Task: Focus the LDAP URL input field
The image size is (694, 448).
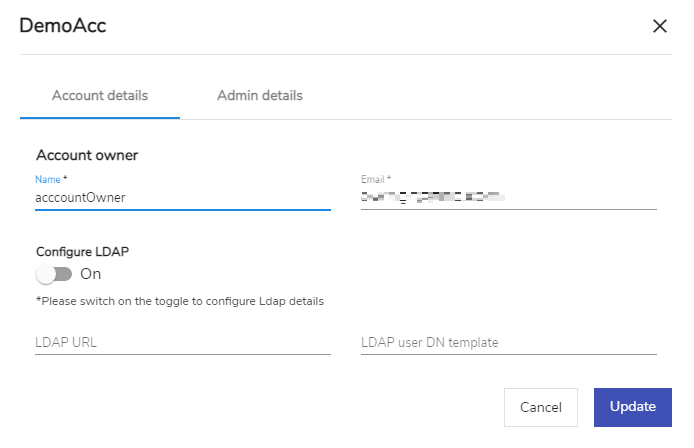Action: (183, 343)
